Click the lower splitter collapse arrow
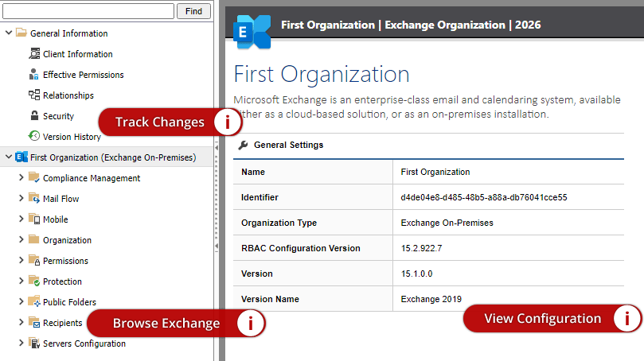644x361 pixels. pos(217,246)
